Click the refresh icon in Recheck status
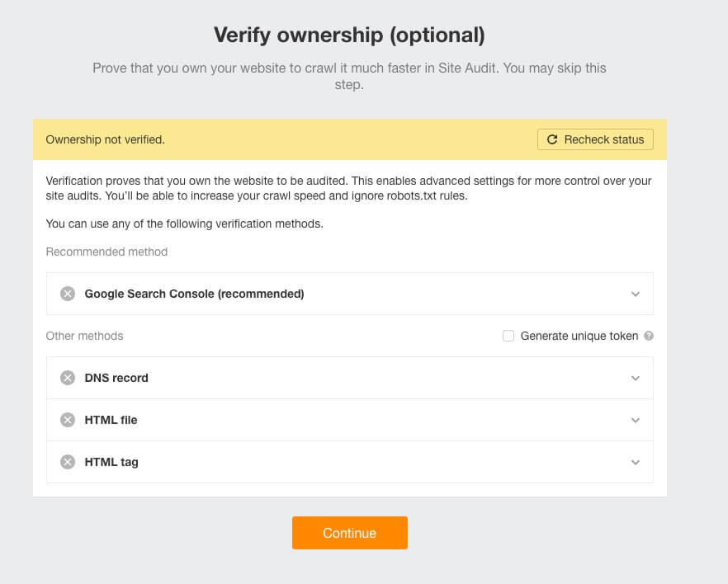This screenshot has width=728, height=584. click(552, 139)
